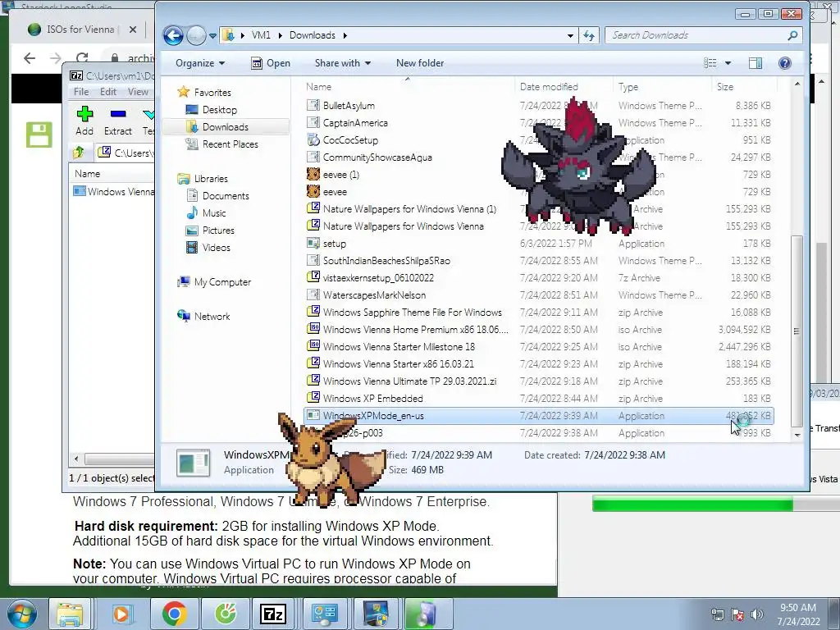Open the Videos library

tap(208, 248)
